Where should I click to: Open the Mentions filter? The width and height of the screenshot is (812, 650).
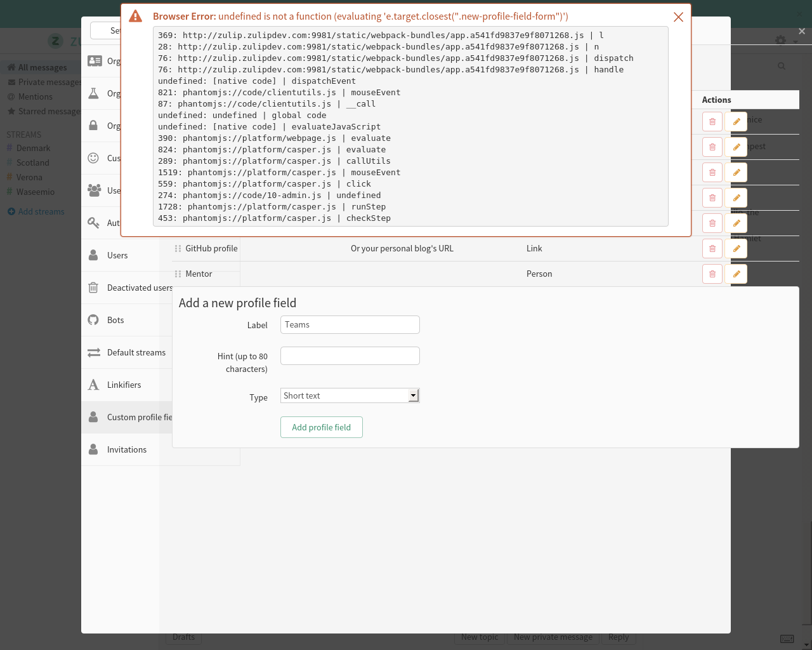click(x=34, y=96)
